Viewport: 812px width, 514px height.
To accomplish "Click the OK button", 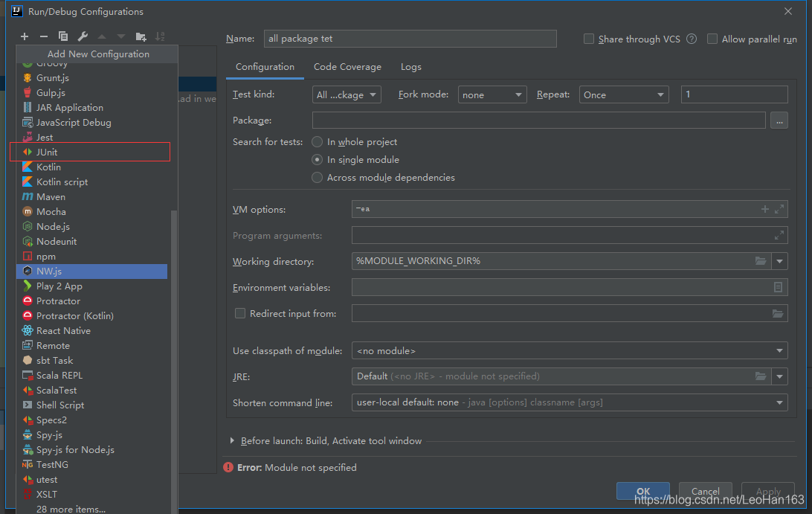I will coord(642,491).
